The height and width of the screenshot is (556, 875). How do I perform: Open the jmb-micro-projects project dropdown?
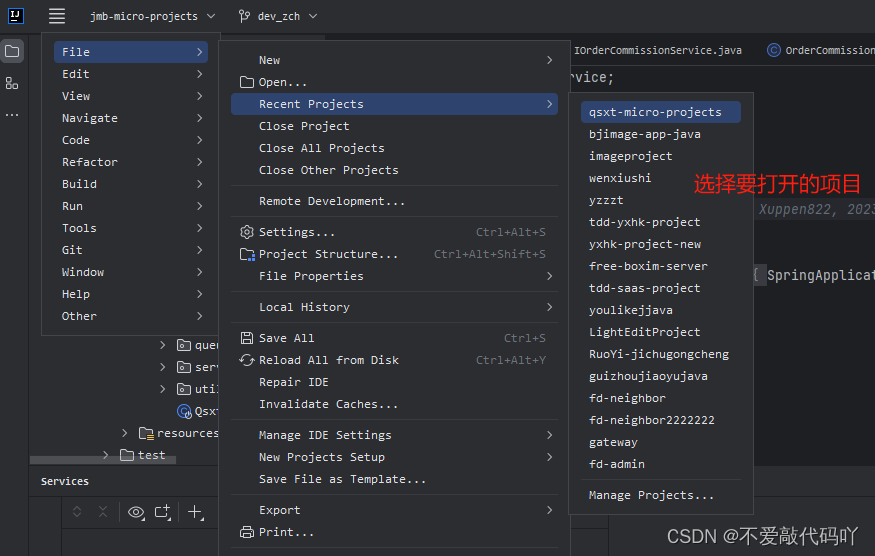click(152, 16)
